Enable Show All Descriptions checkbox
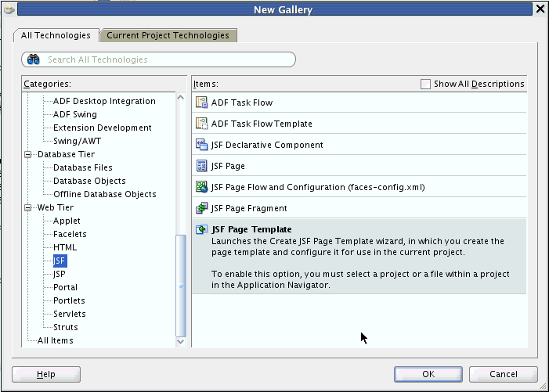Viewport: 549px width, 392px height. point(425,84)
